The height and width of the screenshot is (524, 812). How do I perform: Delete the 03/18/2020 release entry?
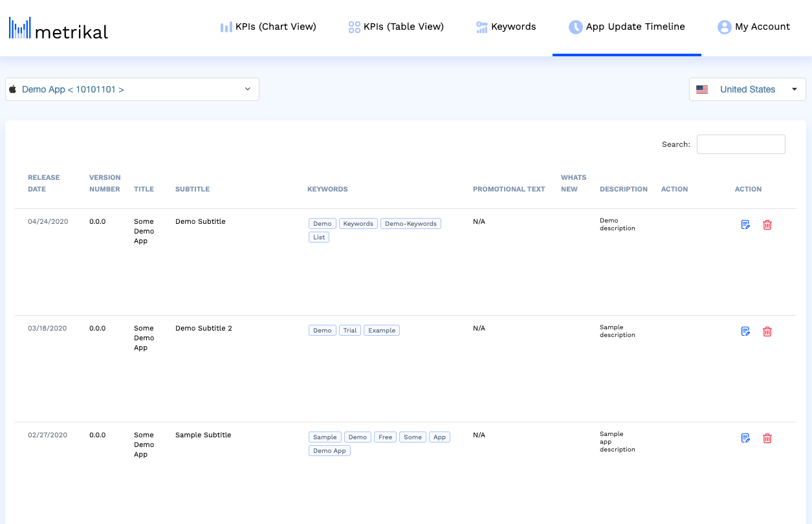coord(767,332)
